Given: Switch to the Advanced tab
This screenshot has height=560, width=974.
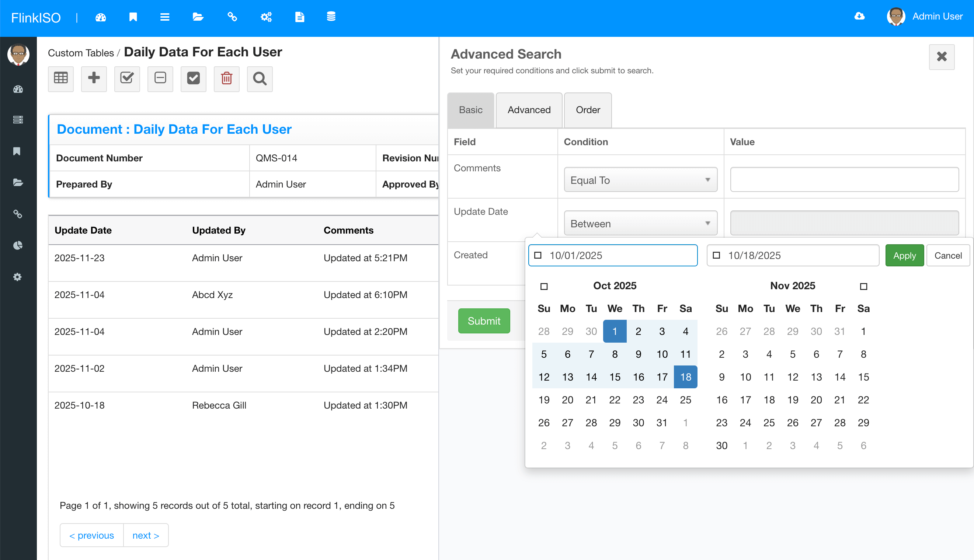Looking at the screenshot, I should pyautogui.click(x=529, y=110).
